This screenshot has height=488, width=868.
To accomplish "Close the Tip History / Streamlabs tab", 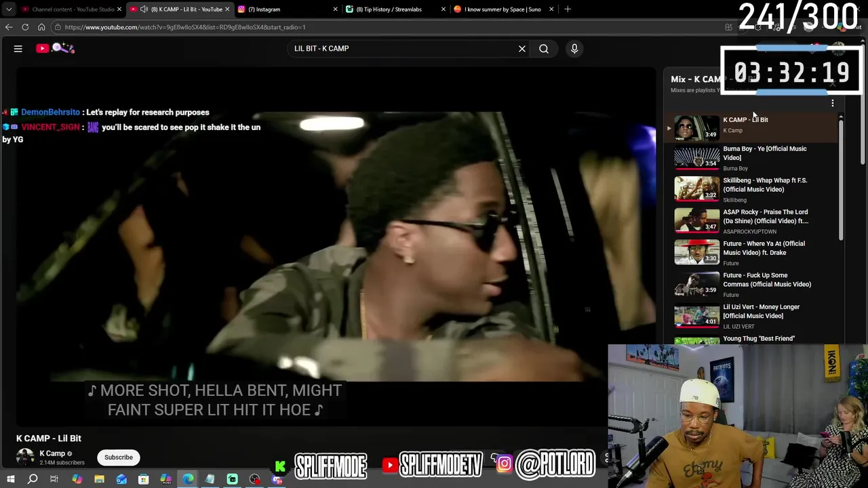I will tap(443, 9).
